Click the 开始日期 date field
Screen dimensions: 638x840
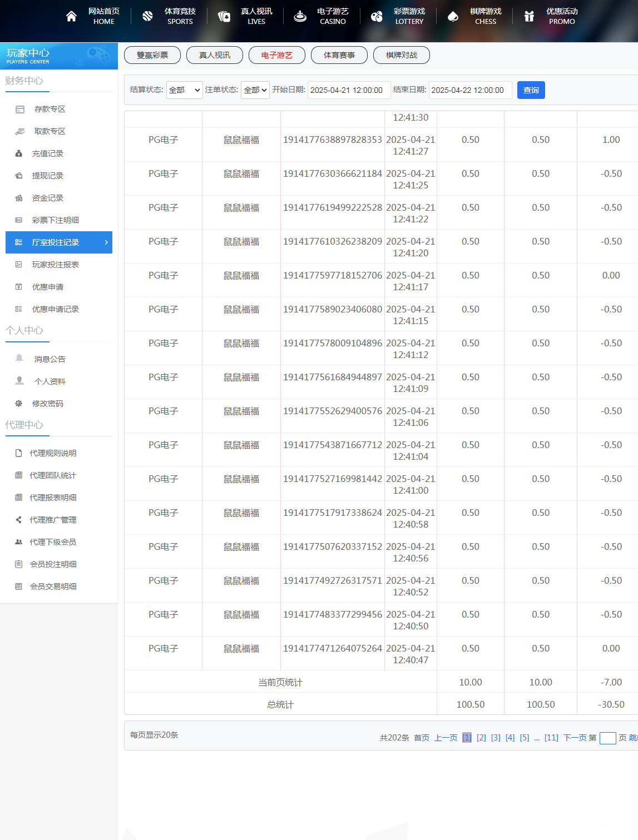[x=349, y=90]
